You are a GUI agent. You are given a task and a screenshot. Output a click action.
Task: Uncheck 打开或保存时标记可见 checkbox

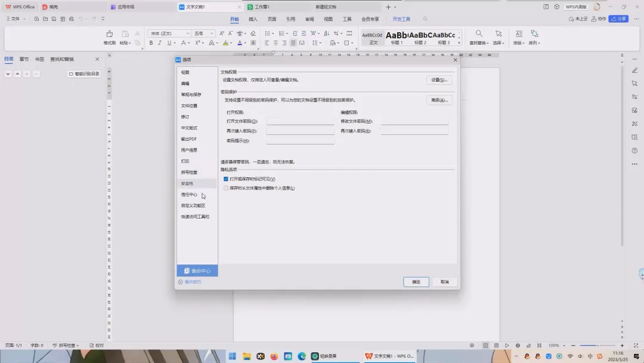[226, 179]
